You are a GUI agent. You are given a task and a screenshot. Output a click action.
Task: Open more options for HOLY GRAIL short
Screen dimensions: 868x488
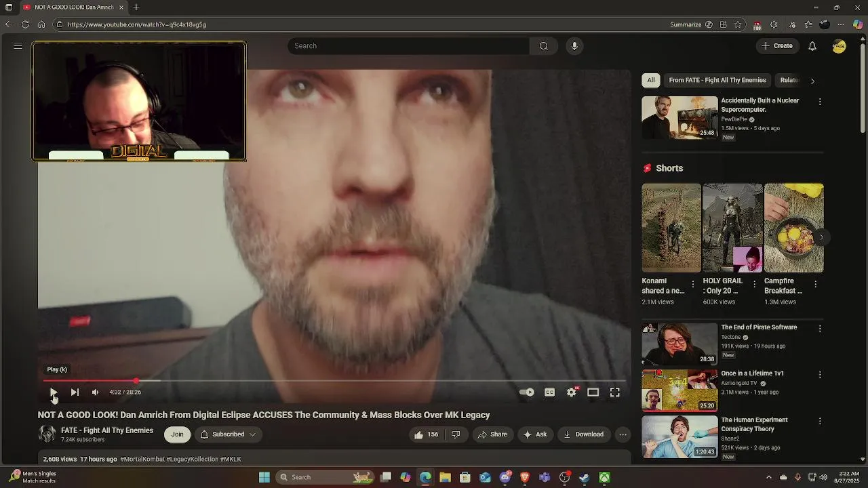[x=754, y=284]
